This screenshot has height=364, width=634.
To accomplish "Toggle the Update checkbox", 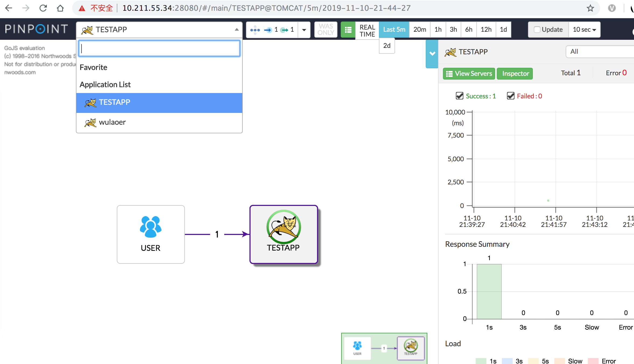I will 537,30.
